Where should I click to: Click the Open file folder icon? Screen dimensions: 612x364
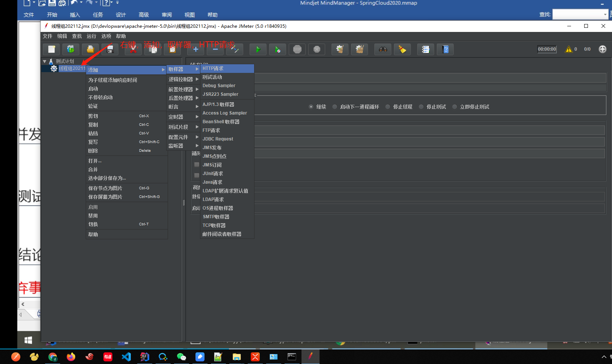[x=90, y=49]
